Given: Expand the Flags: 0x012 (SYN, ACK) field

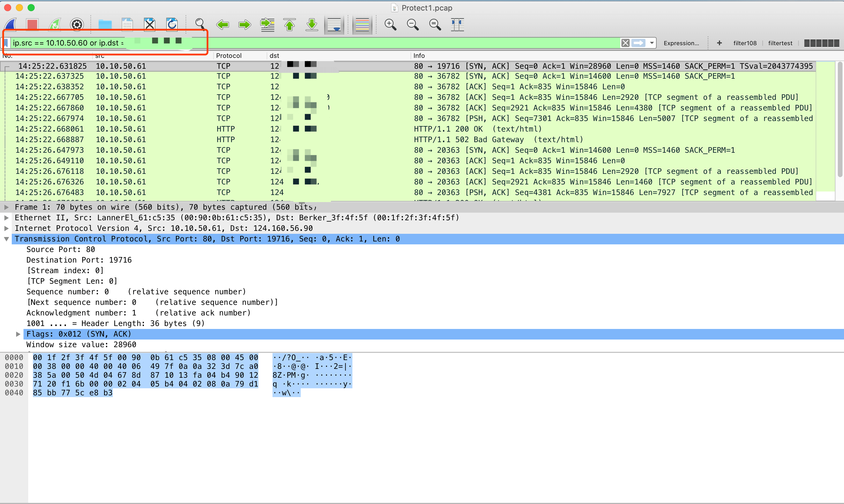Looking at the screenshot, I should point(18,334).
